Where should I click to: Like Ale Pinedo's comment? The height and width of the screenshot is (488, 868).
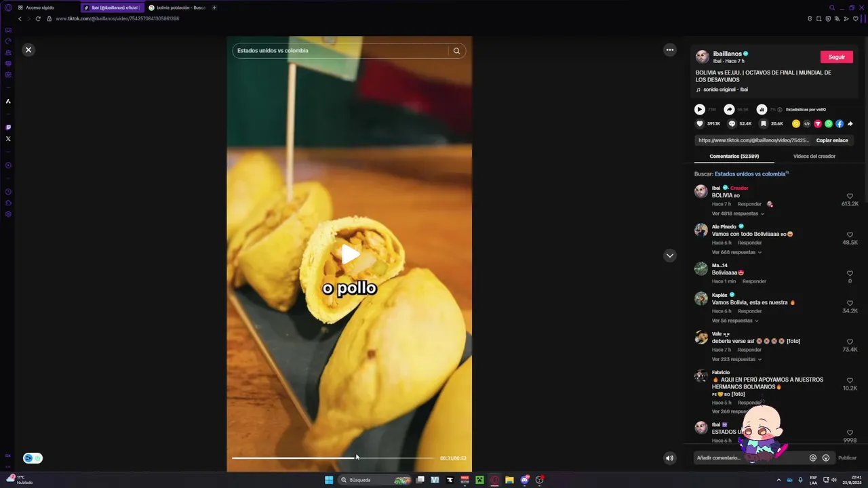click(x=850, y=235)
